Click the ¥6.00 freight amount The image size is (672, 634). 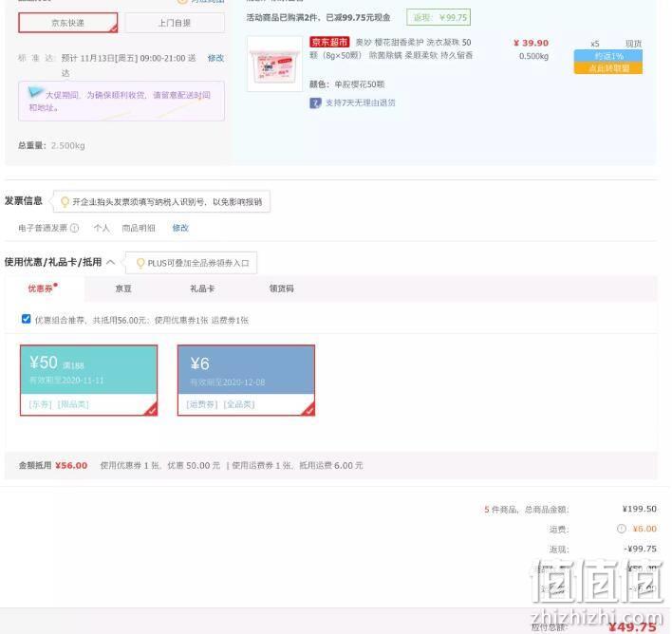(x=644, y=529)
